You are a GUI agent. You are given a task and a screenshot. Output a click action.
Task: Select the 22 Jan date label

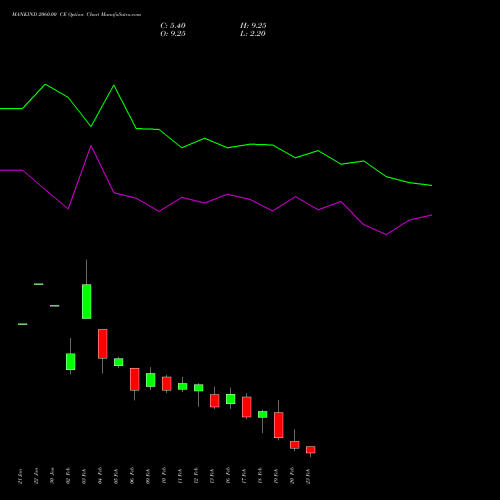pyautogui.click(x=36, y=476)
